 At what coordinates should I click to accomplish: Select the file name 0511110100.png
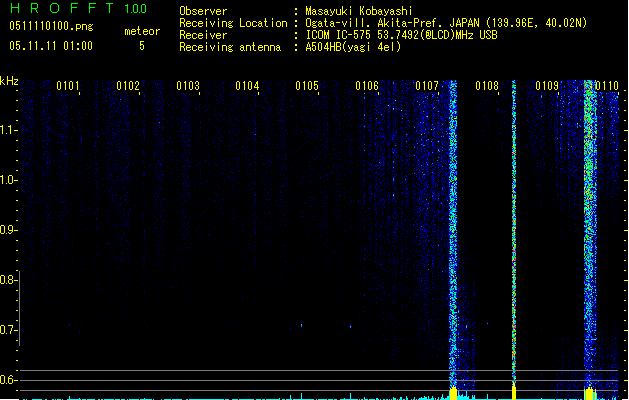point(51,26)
